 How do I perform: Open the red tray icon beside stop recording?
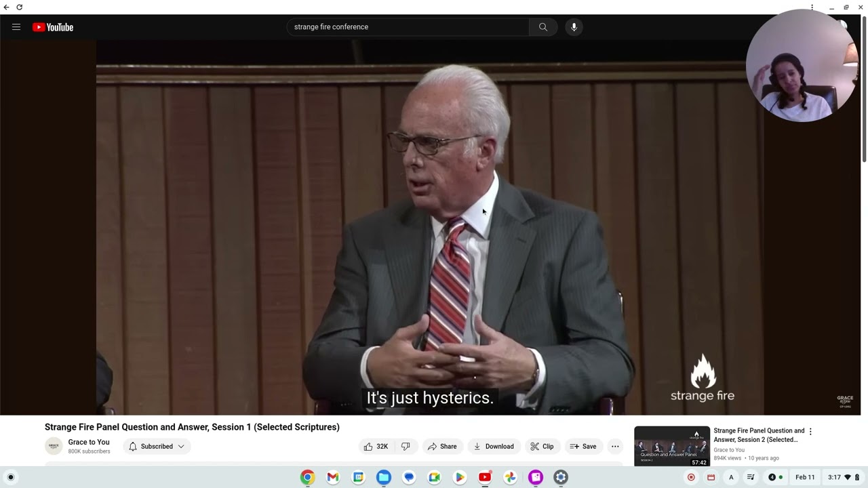click(x=711, y=477)
